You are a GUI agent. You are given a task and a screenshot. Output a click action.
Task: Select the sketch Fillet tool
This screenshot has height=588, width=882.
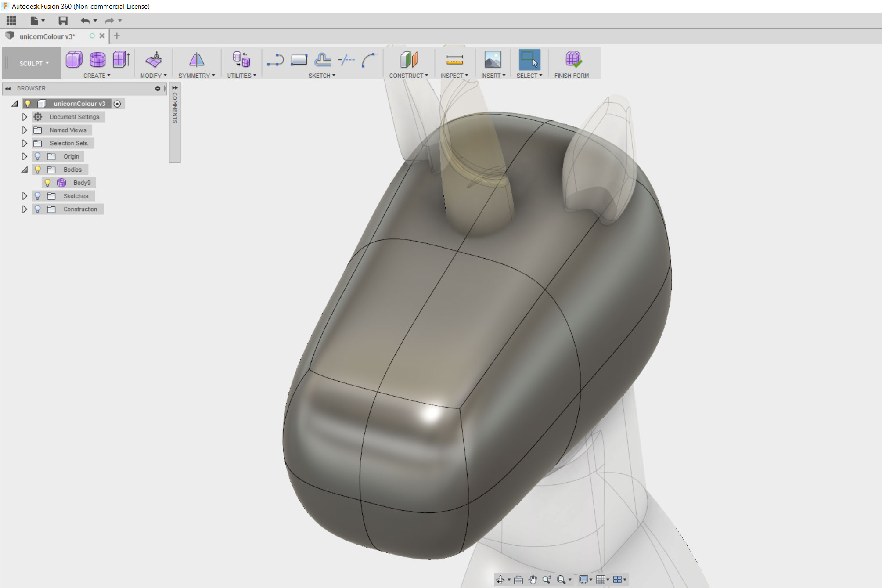tap(370, 60)
